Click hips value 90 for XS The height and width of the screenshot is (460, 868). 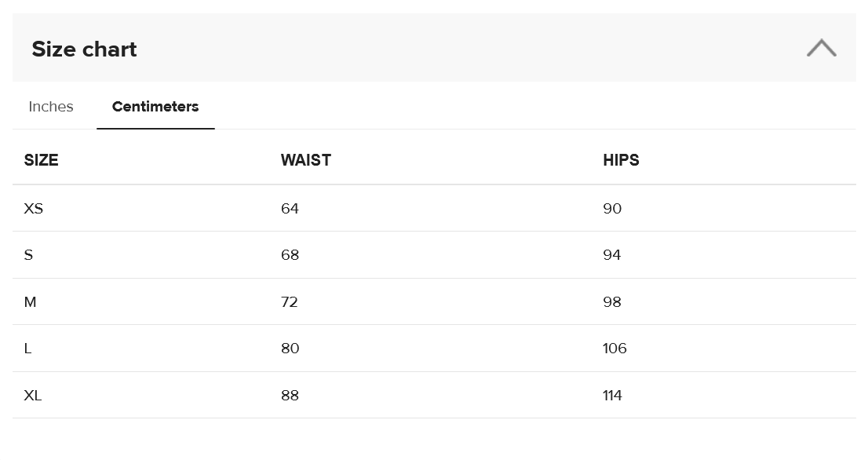(x=612, y=209)
